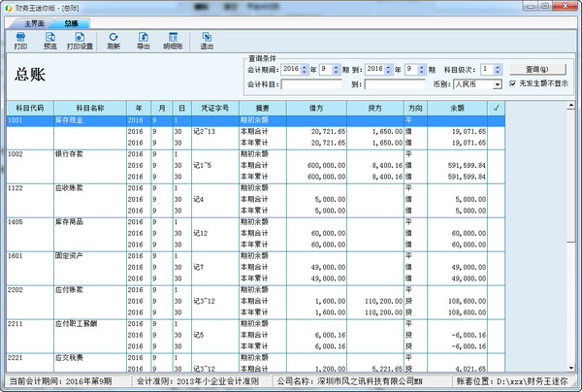
Task: Select the 总账 tab
Action: pyautogui.click(x=73, y=21)
